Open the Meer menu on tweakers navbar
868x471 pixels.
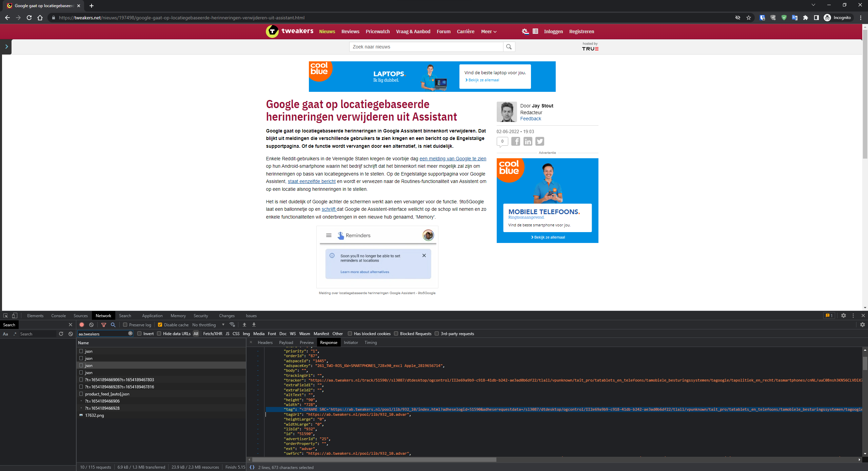488,32
